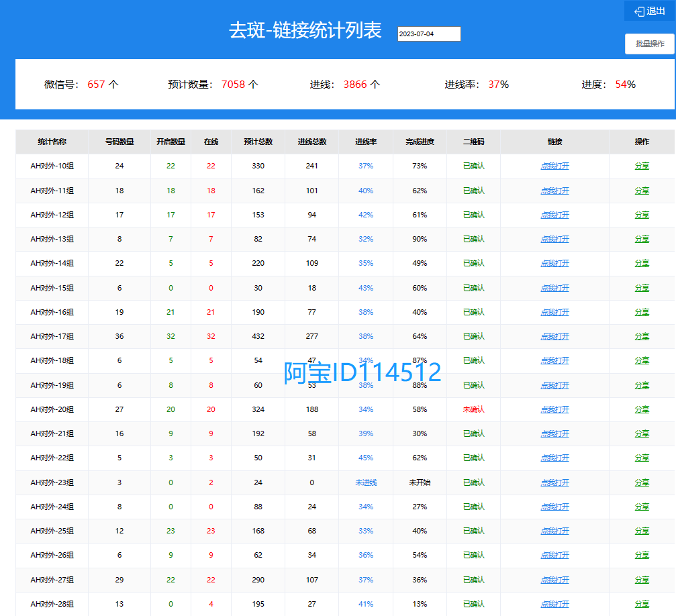This screenshot has height=616, width=676.
Task: Click the 退出 logout button
Action: (650, 11)
